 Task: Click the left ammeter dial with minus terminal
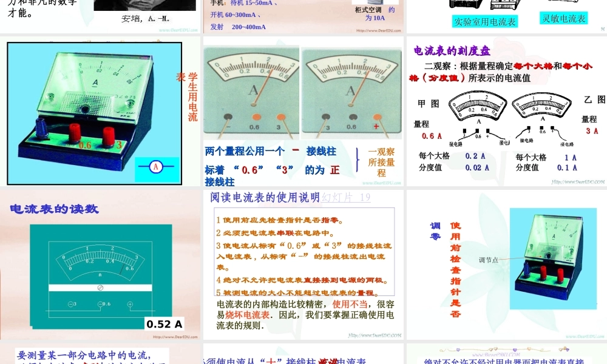(251, 93)
